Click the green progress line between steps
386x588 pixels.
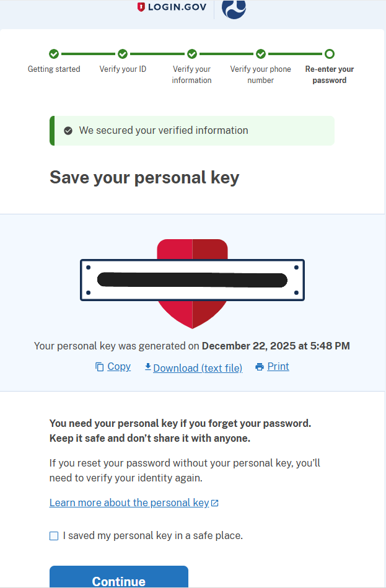[89, 54]
